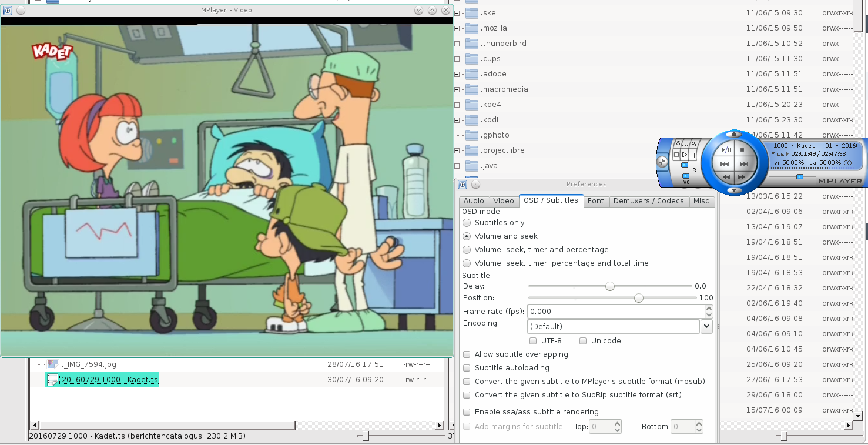
Task: Click the MPlayer L/R balance slider knob
Action: (685, 165)
